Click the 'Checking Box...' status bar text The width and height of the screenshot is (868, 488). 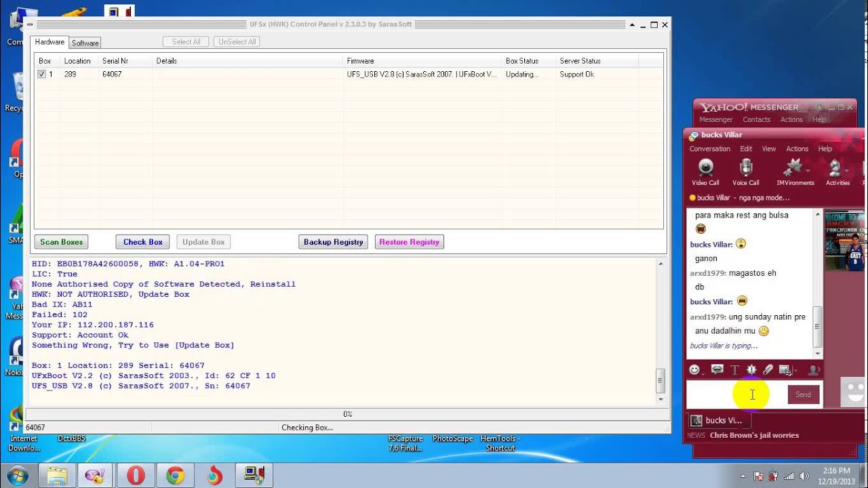point(307,428)
